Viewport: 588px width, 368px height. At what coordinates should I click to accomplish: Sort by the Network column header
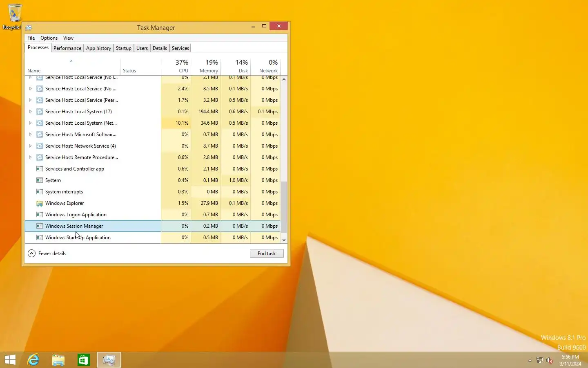265,66
